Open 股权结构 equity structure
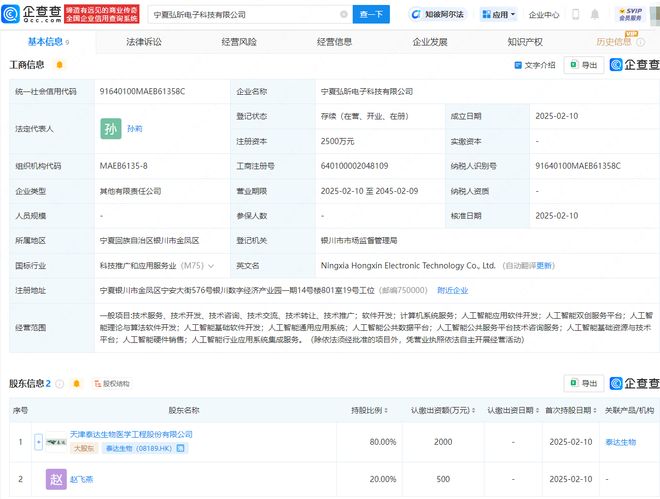 click(112, 384)
